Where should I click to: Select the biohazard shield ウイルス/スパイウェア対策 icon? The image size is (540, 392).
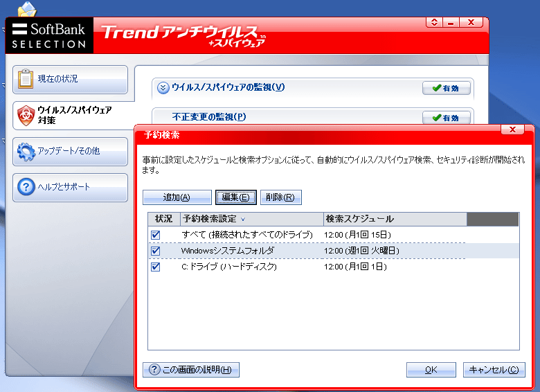pyautogui.click(x=26, y=116)
